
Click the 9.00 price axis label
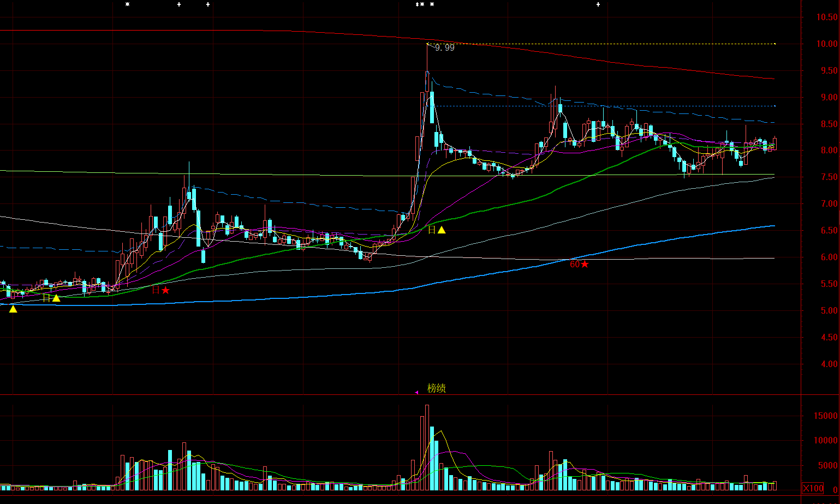coord(829,97)
